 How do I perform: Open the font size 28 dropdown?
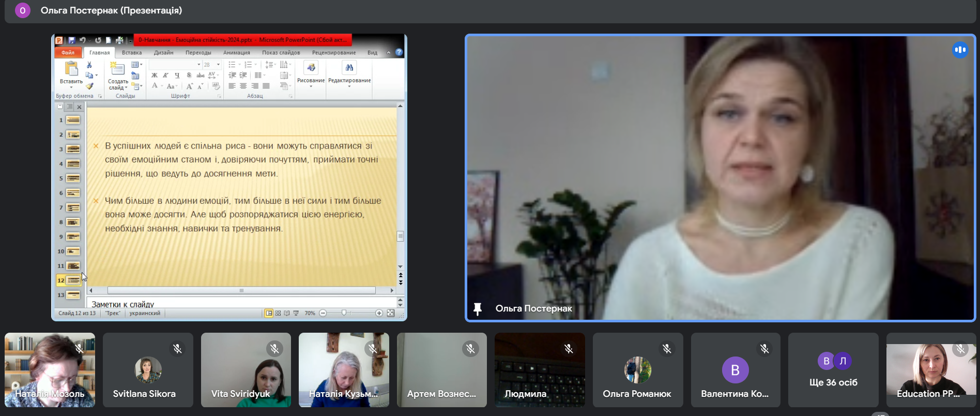click(x=218, y=65)
